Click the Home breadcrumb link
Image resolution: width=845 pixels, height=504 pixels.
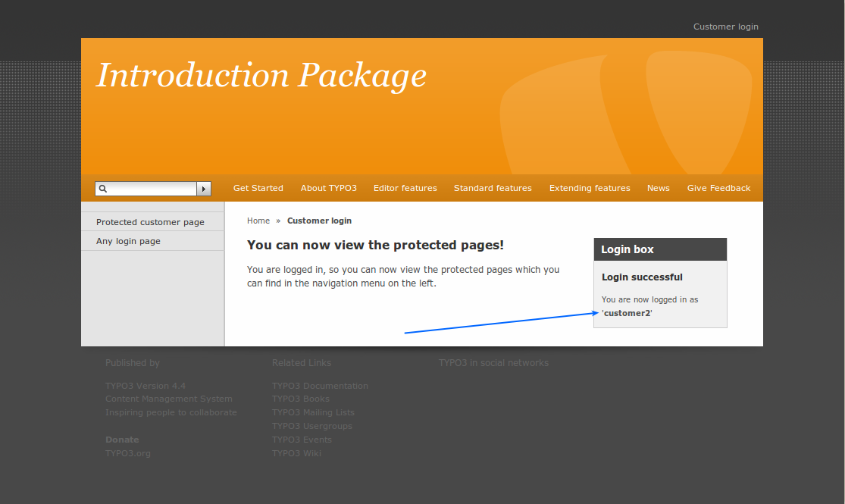click(258, 221)
